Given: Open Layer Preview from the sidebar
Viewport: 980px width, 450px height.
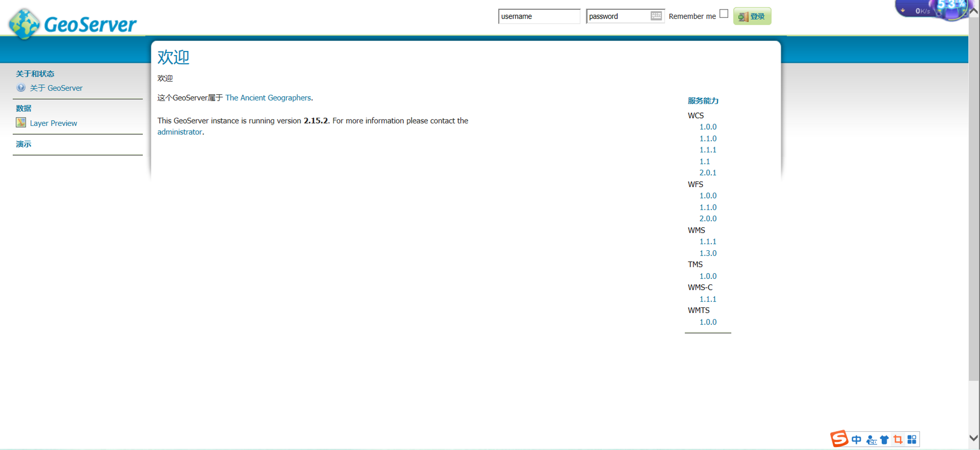Looking at the screenshot, I should pyautogui.click(x=53, y=123).
